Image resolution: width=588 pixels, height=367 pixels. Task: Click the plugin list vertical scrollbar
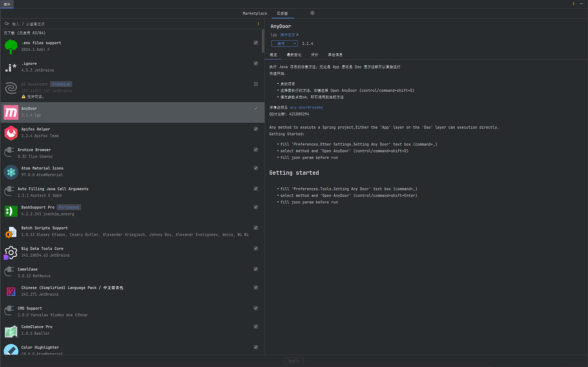pyautogui.click(x=263, y=41)
